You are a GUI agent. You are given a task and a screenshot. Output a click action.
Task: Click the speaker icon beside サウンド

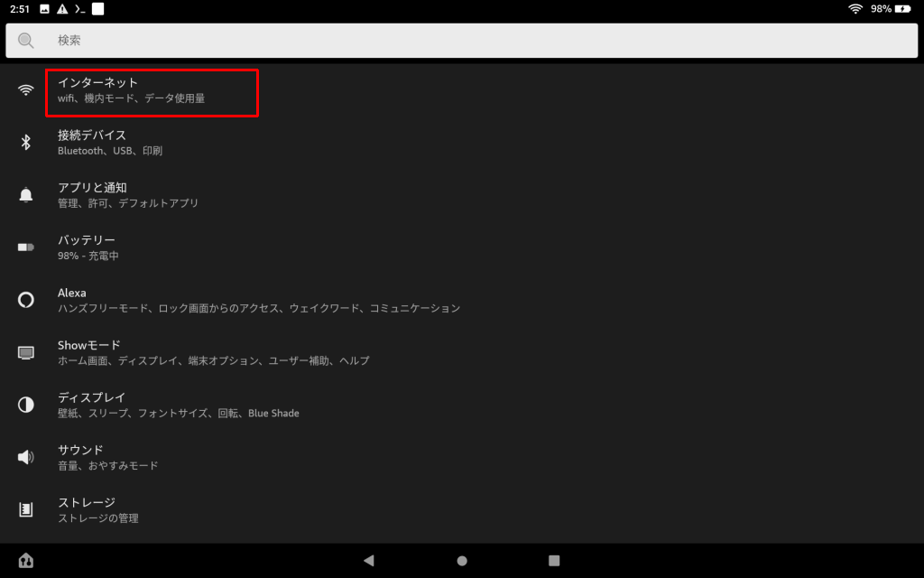click(25, 457)
